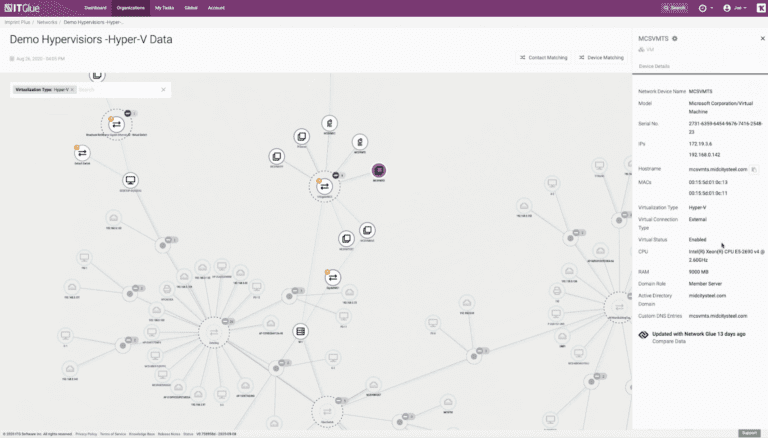Open the Compare Data link
The height and width of the screenshot is (438, 768).
click(x=669, y=341)
